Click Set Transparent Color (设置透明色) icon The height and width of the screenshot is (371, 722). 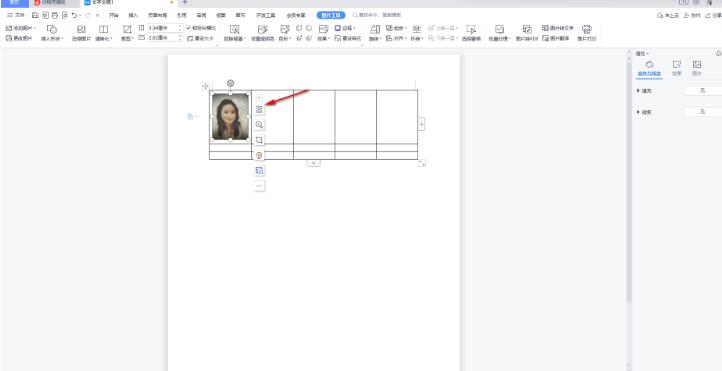point(262,29)
